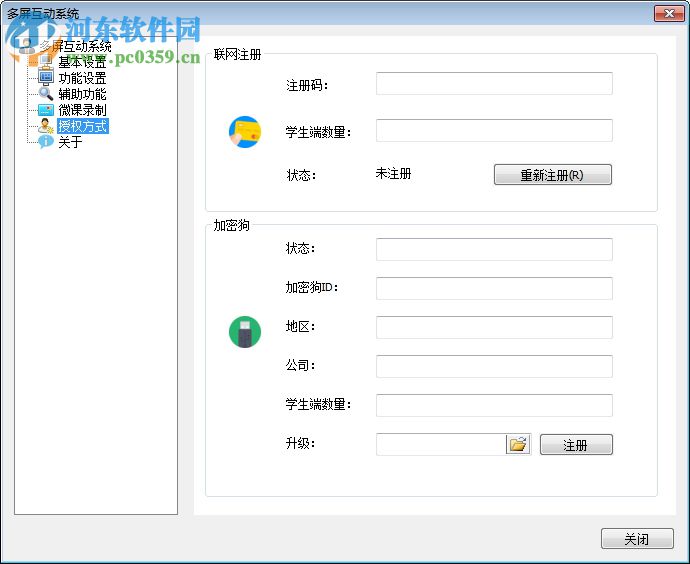This screenshot has height=564, width=690.
Task: Click the 公司: label
Action: [x=300, y=365]
